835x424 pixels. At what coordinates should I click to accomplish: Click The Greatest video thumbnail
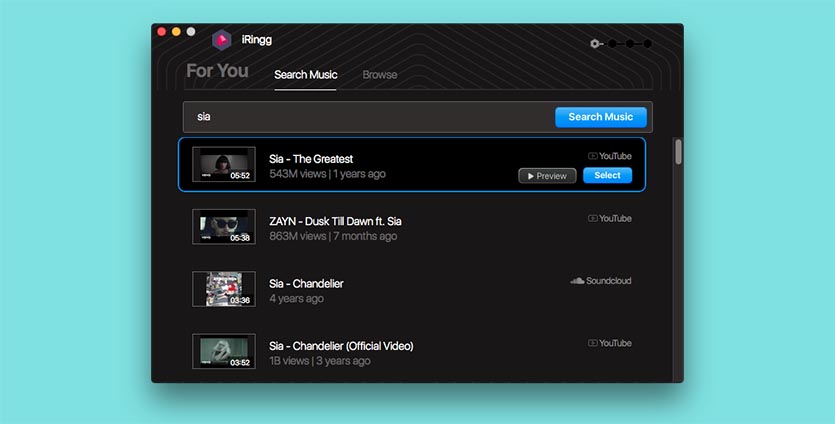(x=224, y=165)
